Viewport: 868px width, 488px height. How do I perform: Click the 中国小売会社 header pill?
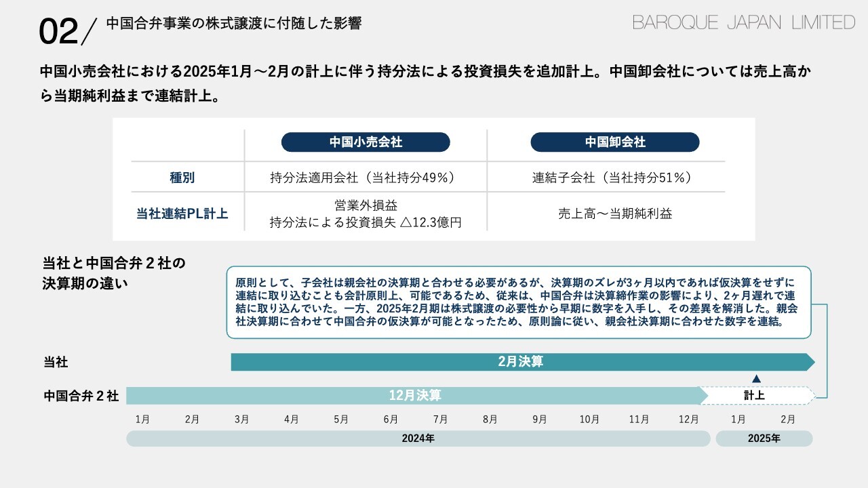366,142
